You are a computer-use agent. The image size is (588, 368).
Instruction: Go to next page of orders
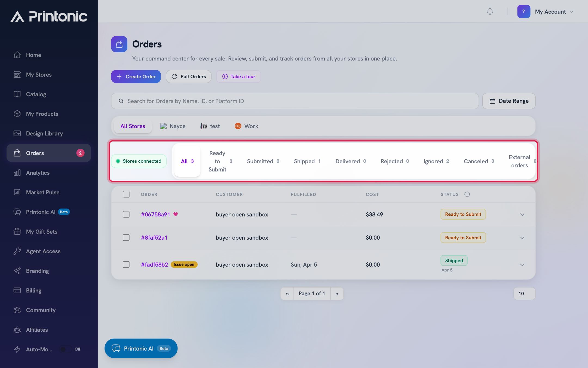(x=337, y=294)
